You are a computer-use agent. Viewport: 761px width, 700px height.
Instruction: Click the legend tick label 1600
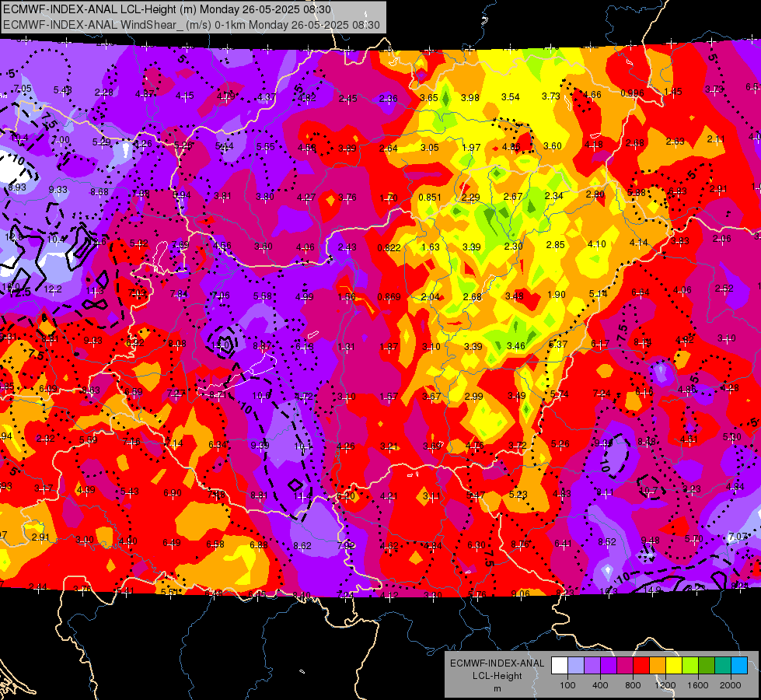[698, 685]
